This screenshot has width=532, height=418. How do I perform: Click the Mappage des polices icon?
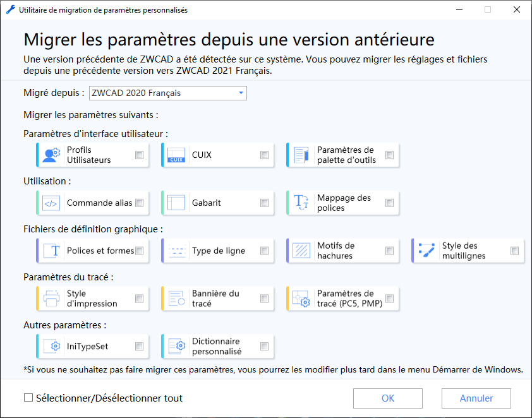coord(301,203)
